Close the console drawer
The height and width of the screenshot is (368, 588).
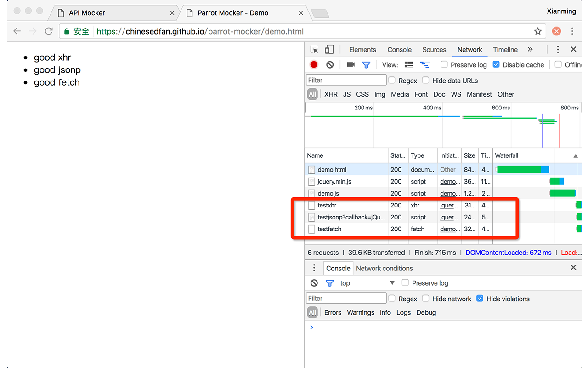coord(573,267)
